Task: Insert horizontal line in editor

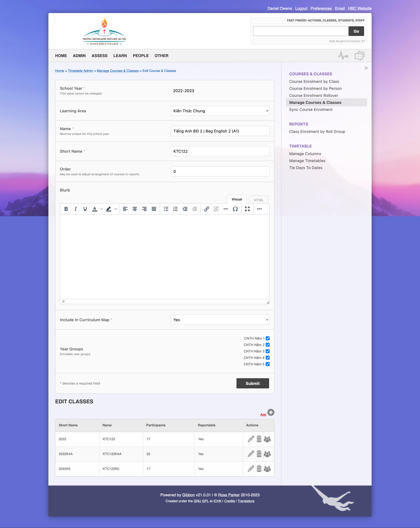Action: [x=226, y=209]
